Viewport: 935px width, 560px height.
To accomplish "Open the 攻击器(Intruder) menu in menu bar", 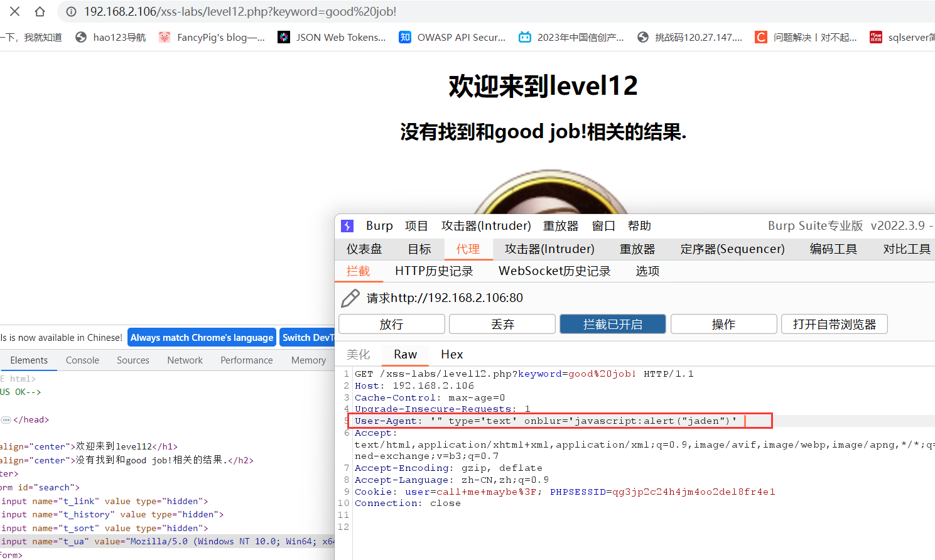I will [485, 226].
